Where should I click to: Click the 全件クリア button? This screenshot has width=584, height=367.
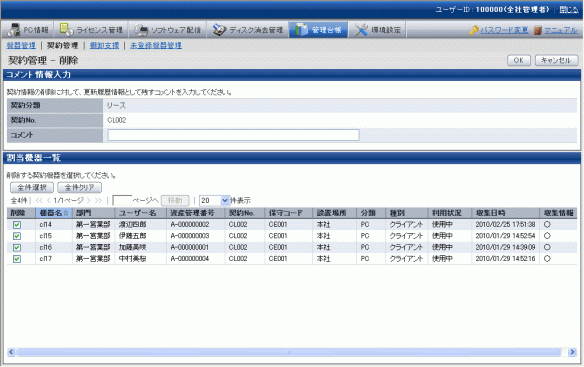coord(79,187)
